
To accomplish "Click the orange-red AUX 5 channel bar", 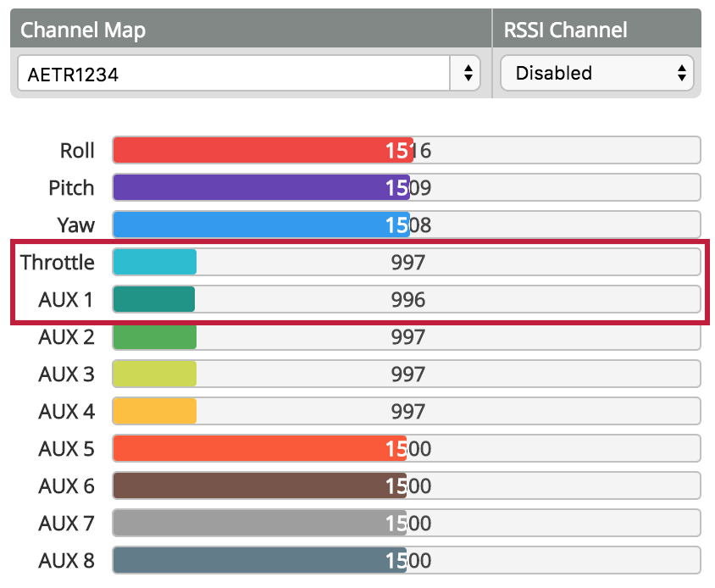I will point(259,449).
